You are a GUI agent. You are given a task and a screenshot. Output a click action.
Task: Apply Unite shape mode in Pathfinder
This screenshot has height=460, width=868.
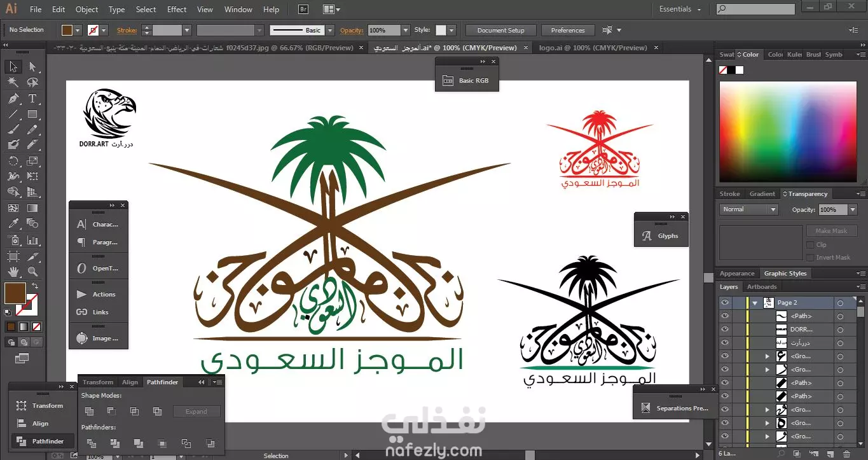90,412
